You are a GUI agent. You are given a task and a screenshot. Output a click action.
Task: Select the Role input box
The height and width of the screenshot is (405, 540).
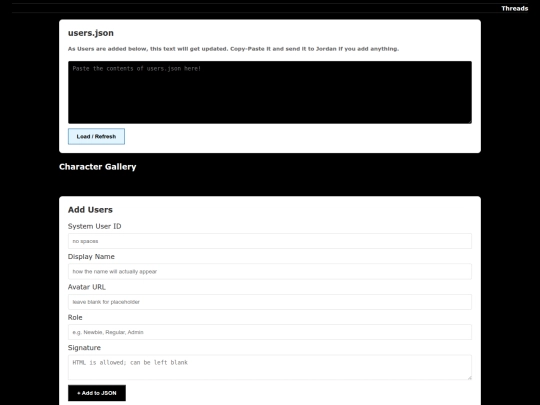pyautogui.click(x=270, y=332)
